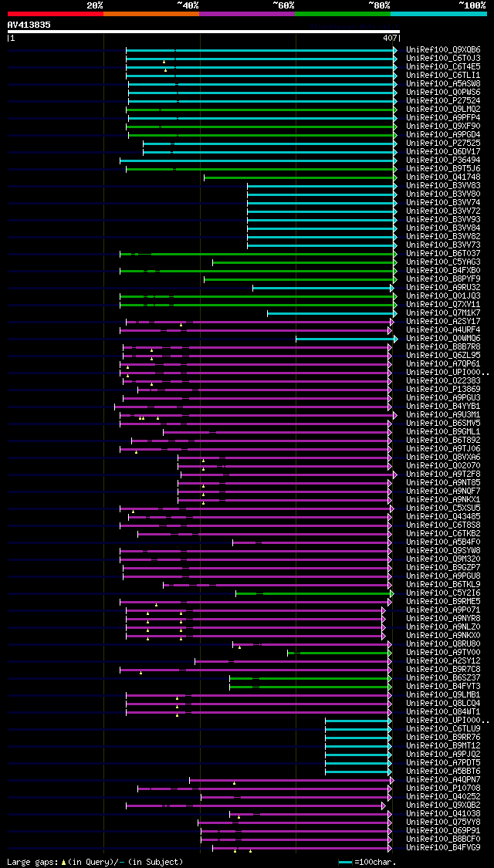Click the cyan alignment bar for UniRef100_Q0WMQ6
This screenshot has width=494, height=868.
click(x=347, y=339)
